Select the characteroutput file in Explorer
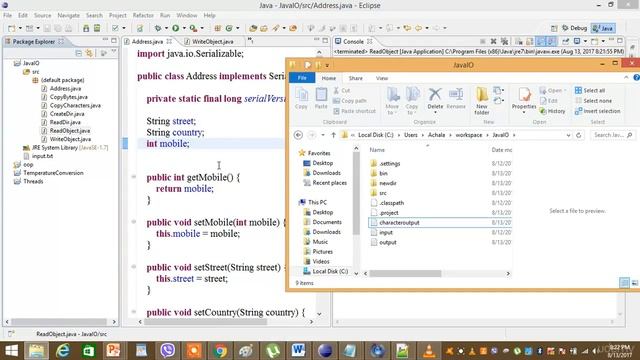Screen dimensions: 640x360 440,222
